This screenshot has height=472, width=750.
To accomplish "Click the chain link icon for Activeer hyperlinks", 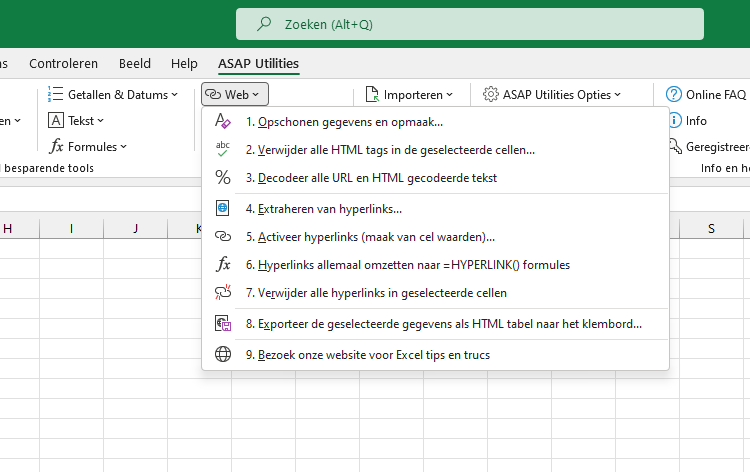I will click(x=223, y=236).
